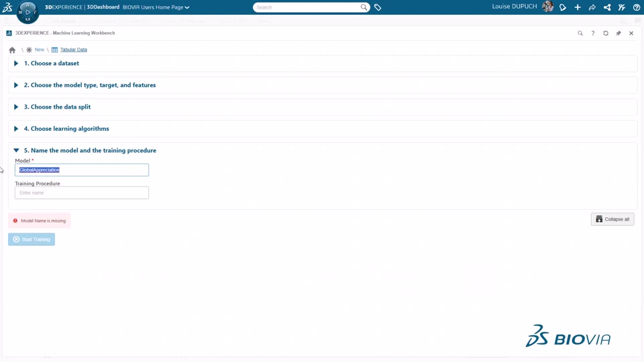Collapse step 5 Name the model section
This screenshot has height=362, width=644.
pyautogui.click(x=16, y=150)
